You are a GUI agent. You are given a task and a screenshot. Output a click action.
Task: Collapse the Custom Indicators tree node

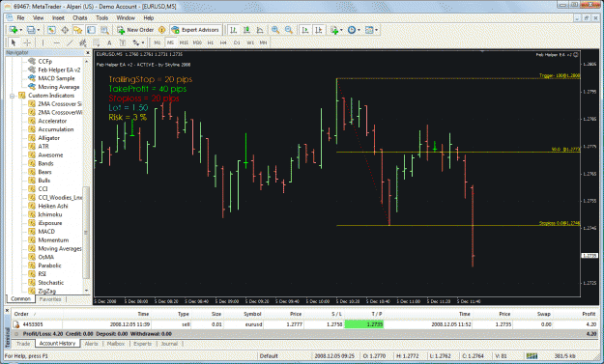click(x=13, y=96)
